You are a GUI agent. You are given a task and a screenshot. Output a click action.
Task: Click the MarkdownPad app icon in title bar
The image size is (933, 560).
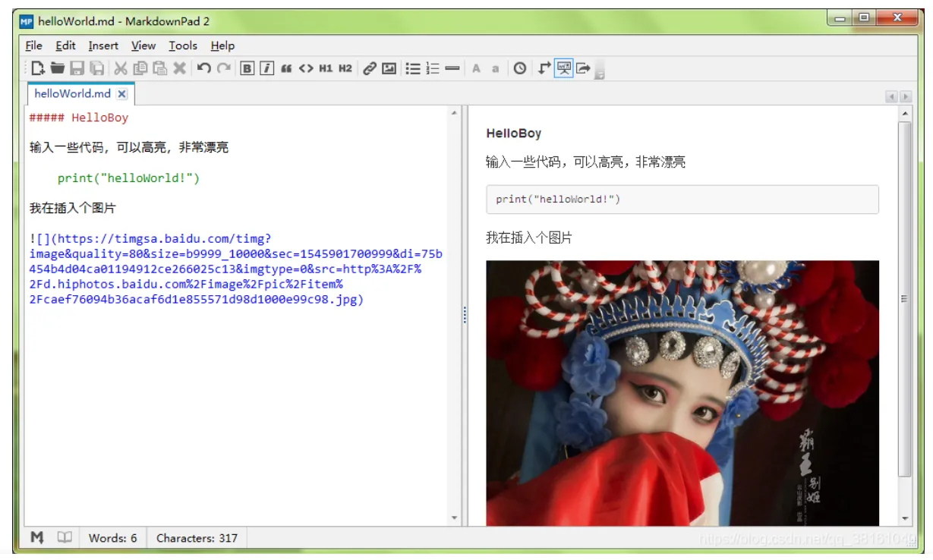(27, 21)
